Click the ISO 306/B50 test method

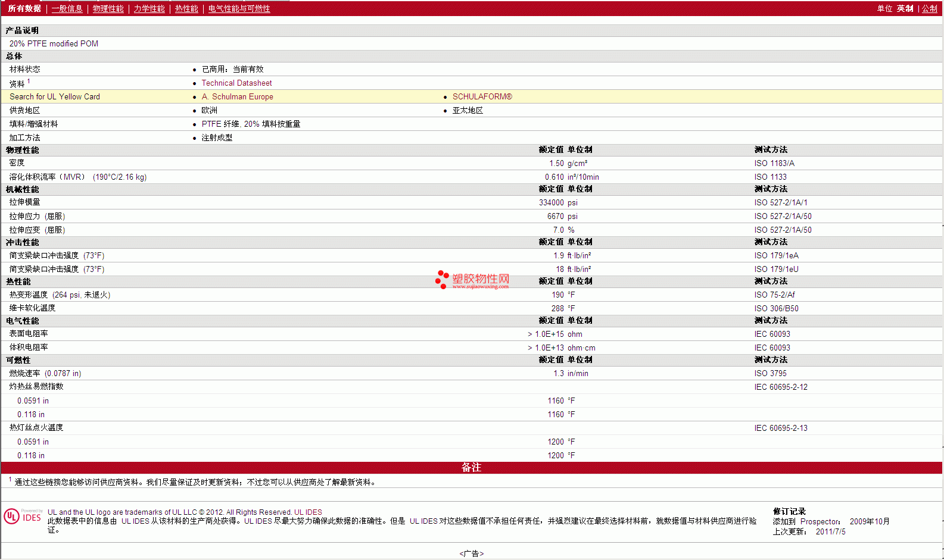tap(776, 309)
